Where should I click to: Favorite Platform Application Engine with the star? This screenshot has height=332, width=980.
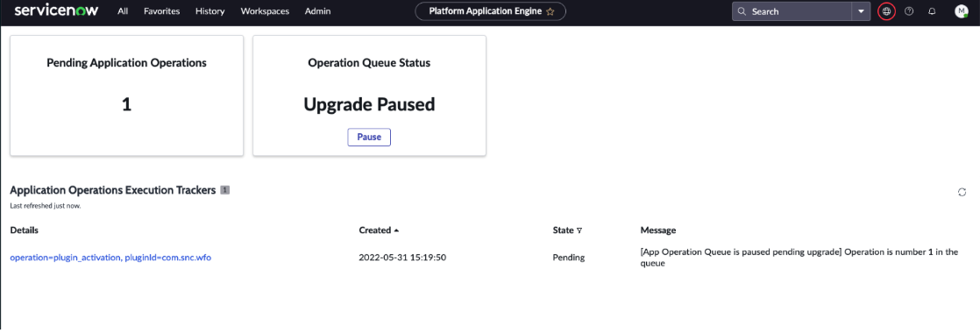550,11
